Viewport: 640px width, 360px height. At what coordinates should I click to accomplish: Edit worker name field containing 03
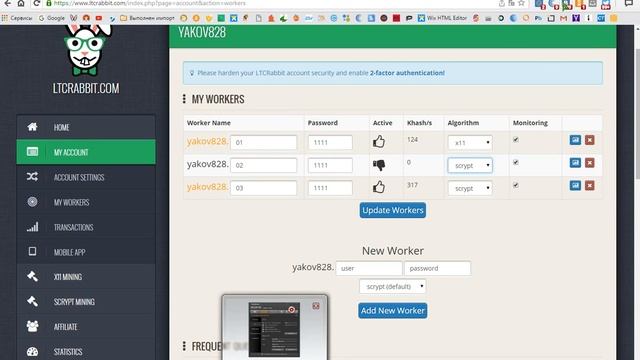point(263,188)
